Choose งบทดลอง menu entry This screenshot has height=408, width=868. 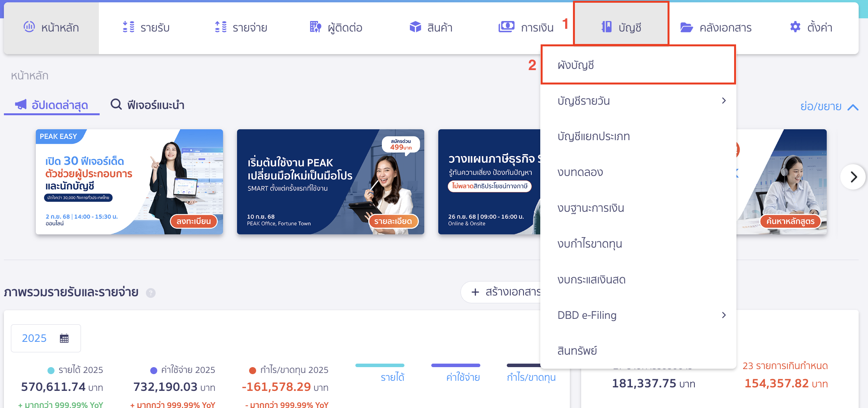point(638,172)
